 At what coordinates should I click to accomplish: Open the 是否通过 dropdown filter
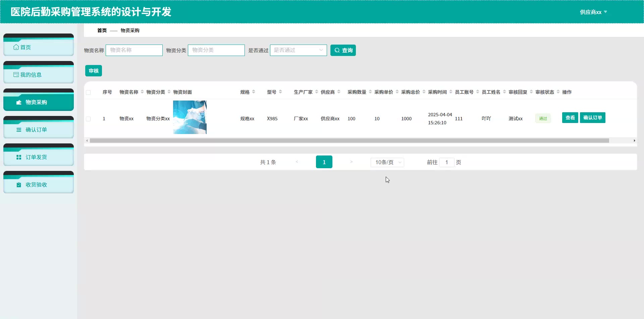(298, 50)
